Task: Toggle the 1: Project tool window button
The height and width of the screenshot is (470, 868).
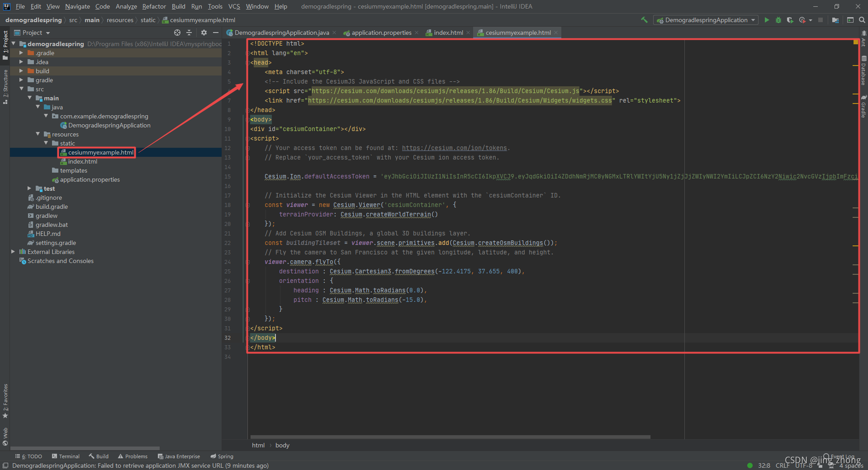Action: coord(5,45)
